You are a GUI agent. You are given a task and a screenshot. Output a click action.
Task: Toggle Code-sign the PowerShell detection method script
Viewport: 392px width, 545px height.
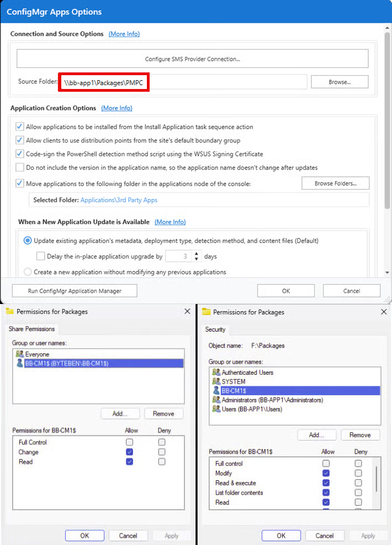pyautogui.click(x=20, y=154)
